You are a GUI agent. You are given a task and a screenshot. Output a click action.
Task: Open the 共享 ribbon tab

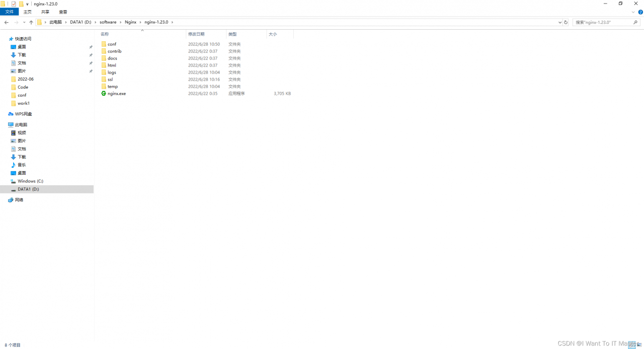(45, 12)
